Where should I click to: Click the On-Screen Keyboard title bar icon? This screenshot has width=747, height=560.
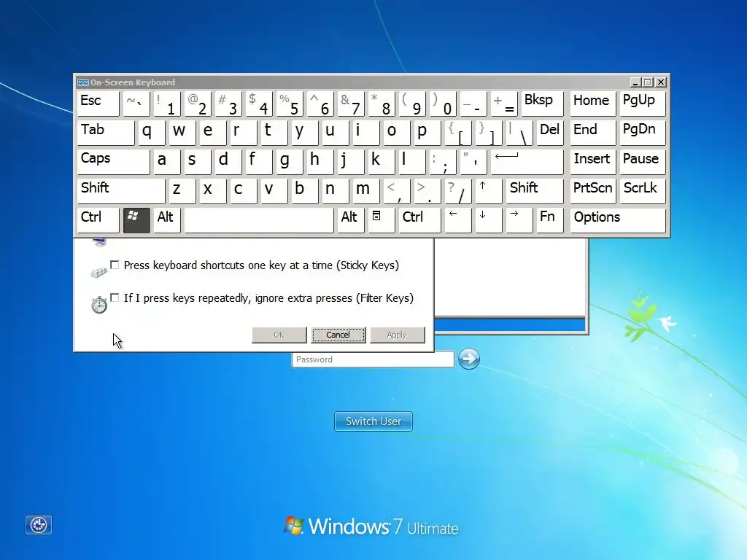[83, 82]
